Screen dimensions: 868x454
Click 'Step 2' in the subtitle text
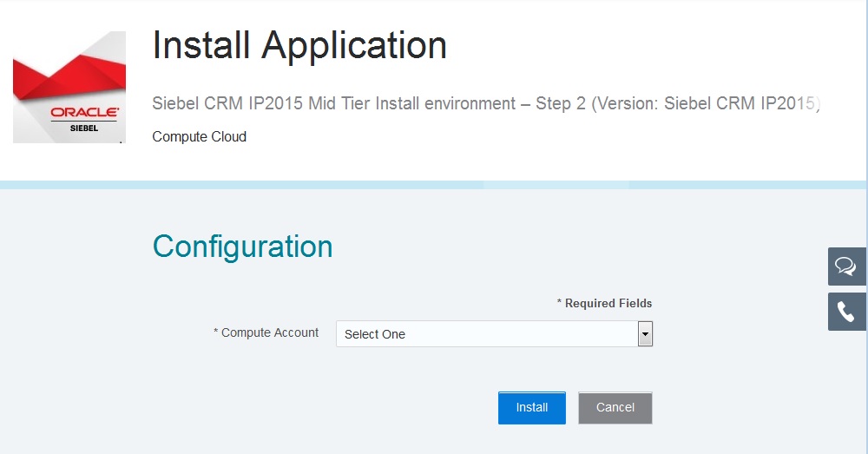pos(565,104)
